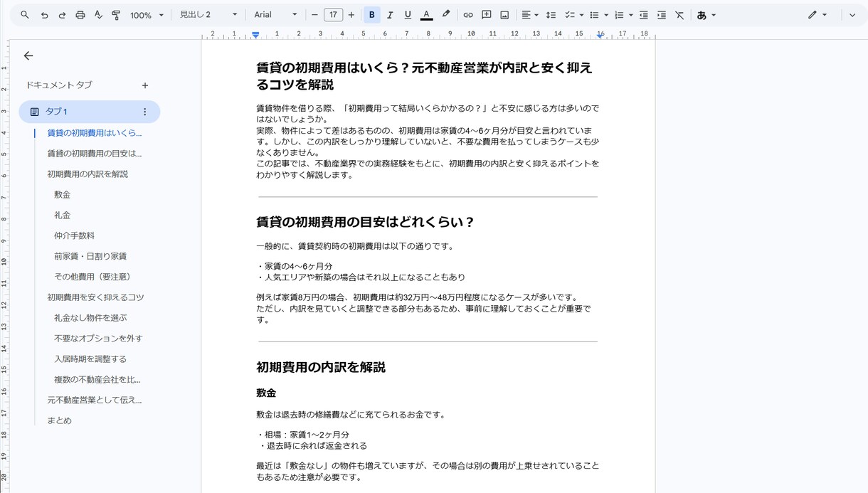This screenshot has width=868, height=493.
Task: Click the ドキュメント タブ sidebar label
Action: point(59,85)
